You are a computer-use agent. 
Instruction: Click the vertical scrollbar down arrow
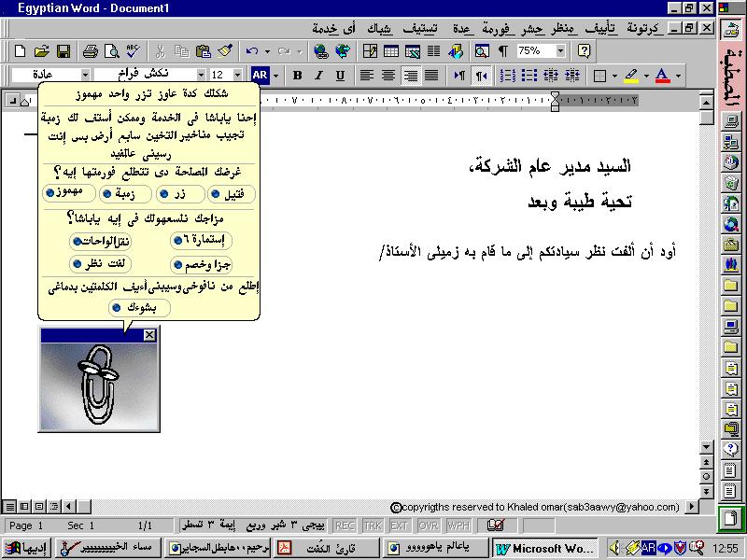[x=707, y=447]
